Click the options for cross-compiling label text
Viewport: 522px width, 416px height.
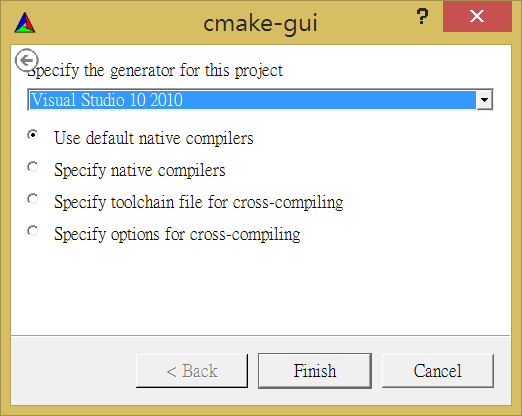click(177, 234)
